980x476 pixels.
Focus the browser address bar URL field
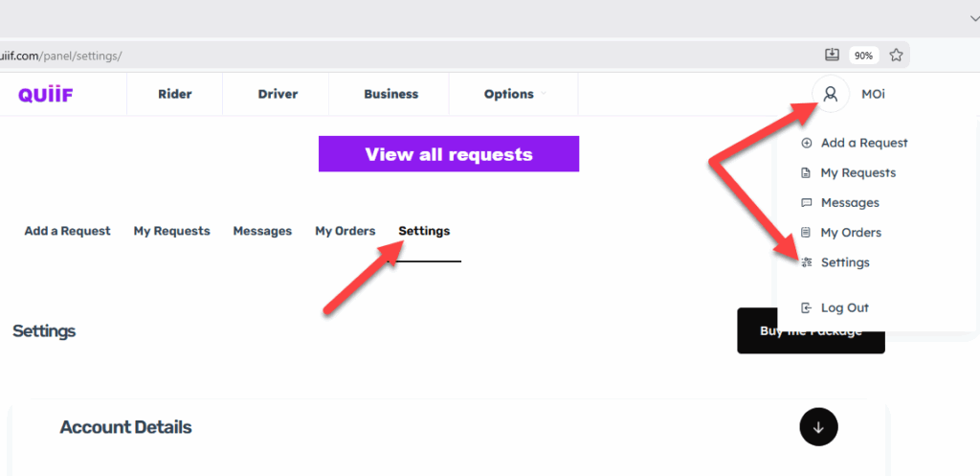(x=383, y=56)
